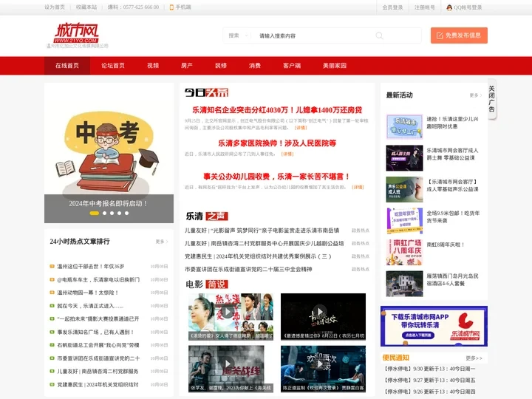Click 设为首页 link
This screenshot has height=399, width=532.
point(55,7)
